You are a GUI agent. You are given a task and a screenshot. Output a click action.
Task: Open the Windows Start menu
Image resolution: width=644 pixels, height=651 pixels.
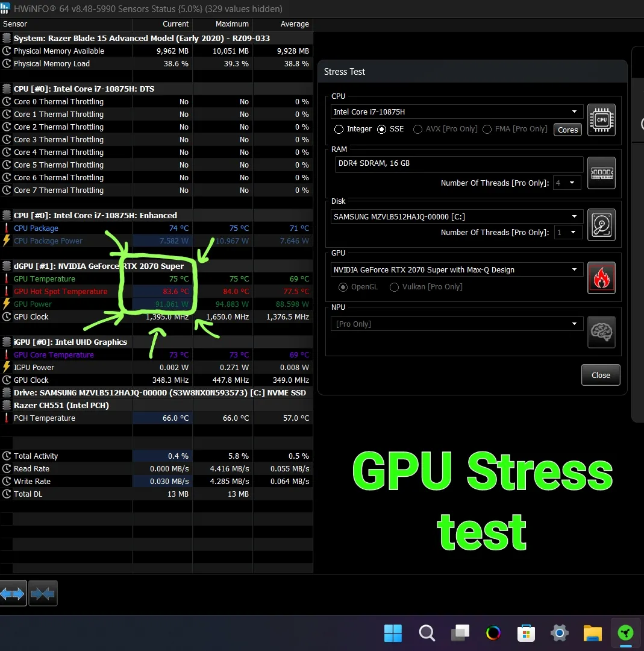[x=393, y=633]
